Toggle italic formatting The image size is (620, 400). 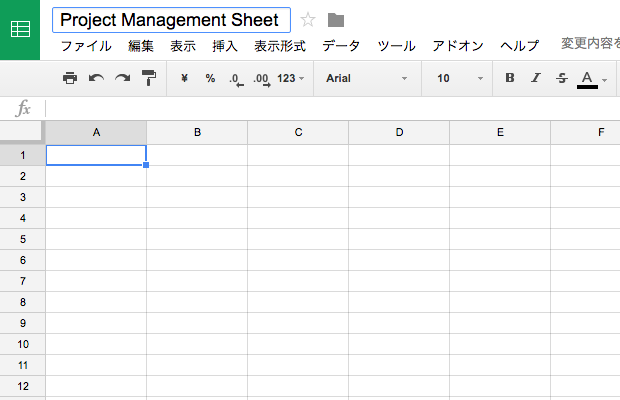[x=536, y=78]
